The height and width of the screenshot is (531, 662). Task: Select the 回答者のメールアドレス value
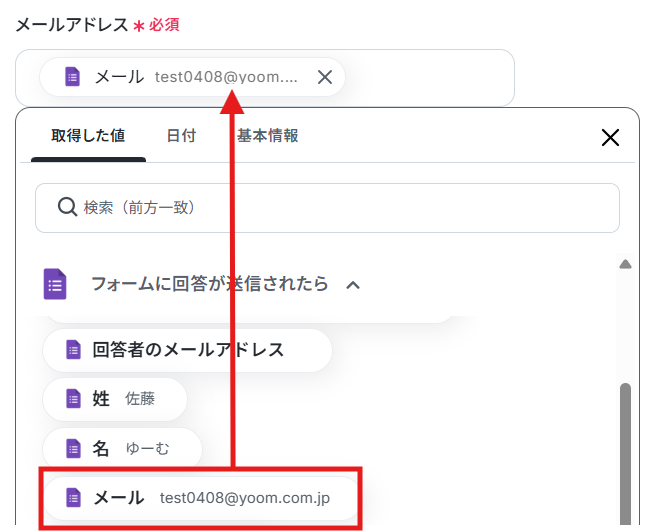point(187,350)
